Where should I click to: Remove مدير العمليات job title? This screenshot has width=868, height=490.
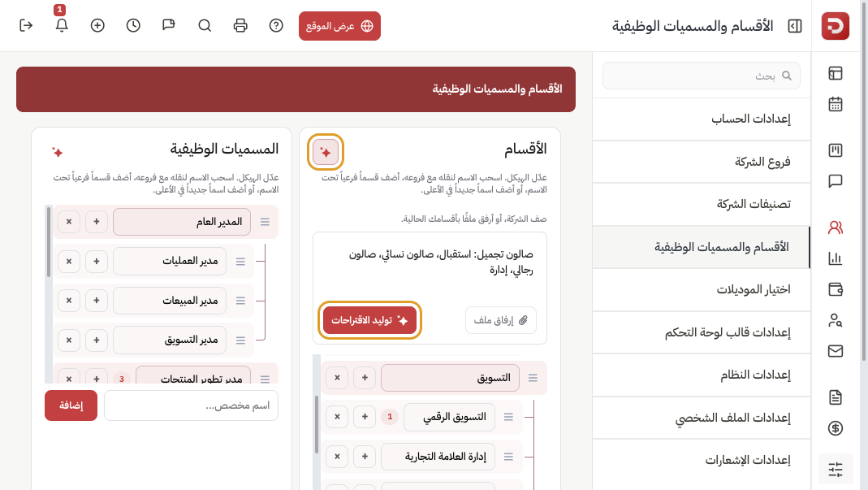tap(69, 261)
